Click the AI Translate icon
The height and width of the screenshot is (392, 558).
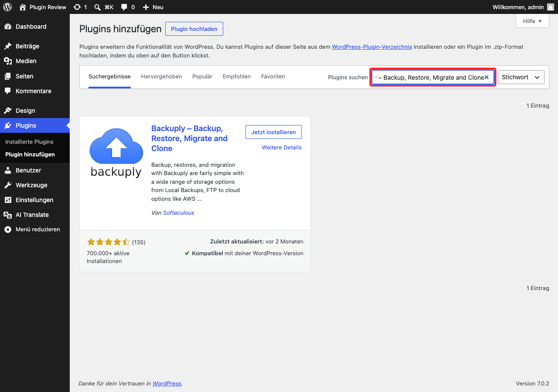tap(8, 215)
